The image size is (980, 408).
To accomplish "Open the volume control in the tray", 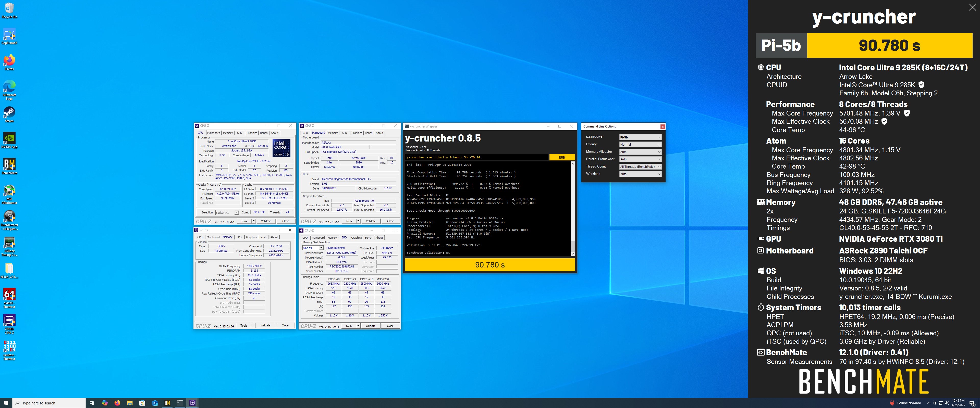I will [x=947, y=403].
